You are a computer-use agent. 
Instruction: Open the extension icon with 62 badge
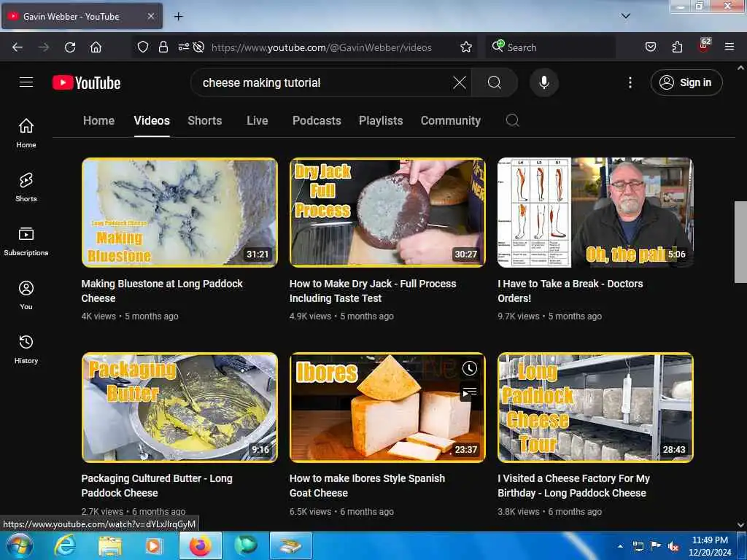(704, 46)
